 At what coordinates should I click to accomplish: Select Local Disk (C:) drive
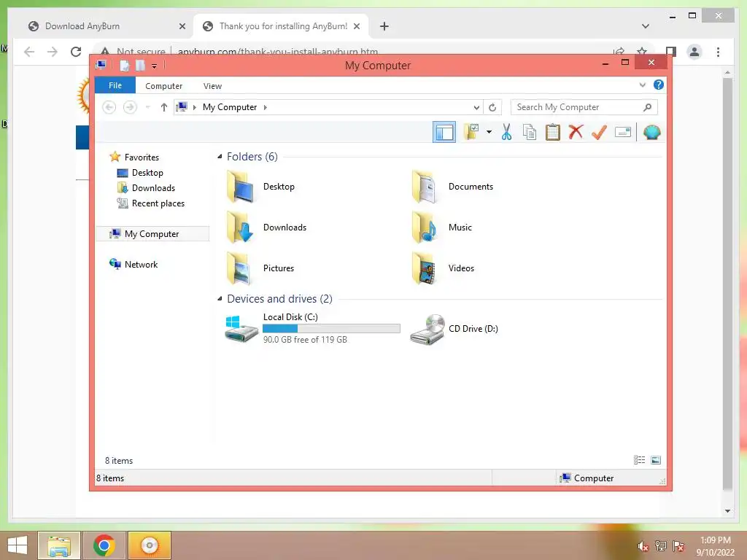tap(312, 328)
